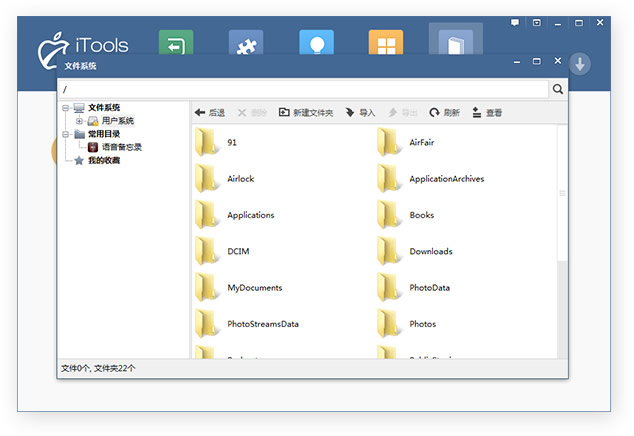The image size is (634, 436).
Task: Click the search magnifier icon
Action: (x=558, y=89)
